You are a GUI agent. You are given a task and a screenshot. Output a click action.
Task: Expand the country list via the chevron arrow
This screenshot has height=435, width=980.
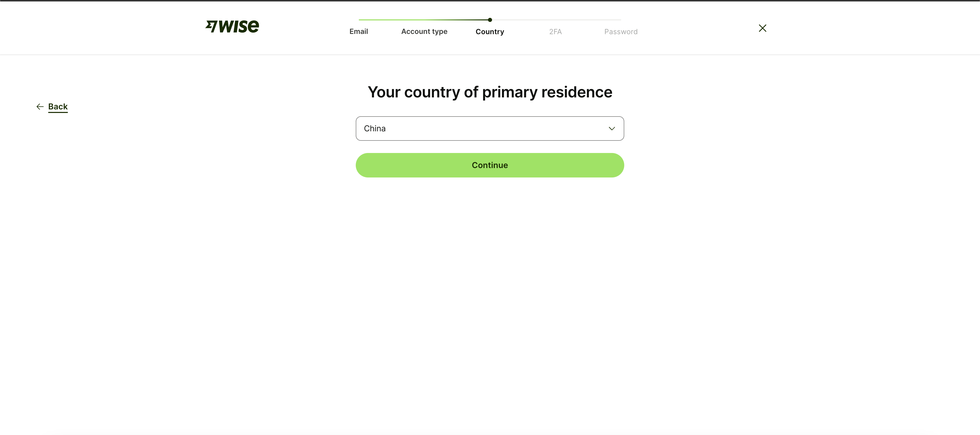click(x=612, y=129)
